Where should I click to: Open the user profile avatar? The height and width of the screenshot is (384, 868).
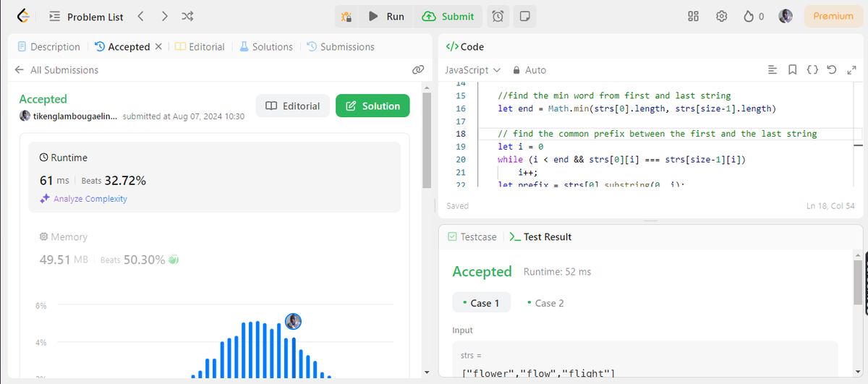[786, 16]
